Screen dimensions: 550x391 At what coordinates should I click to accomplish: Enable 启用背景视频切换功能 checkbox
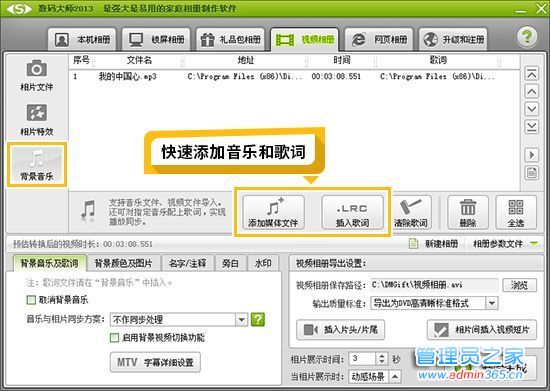click(x=114, y=338)
